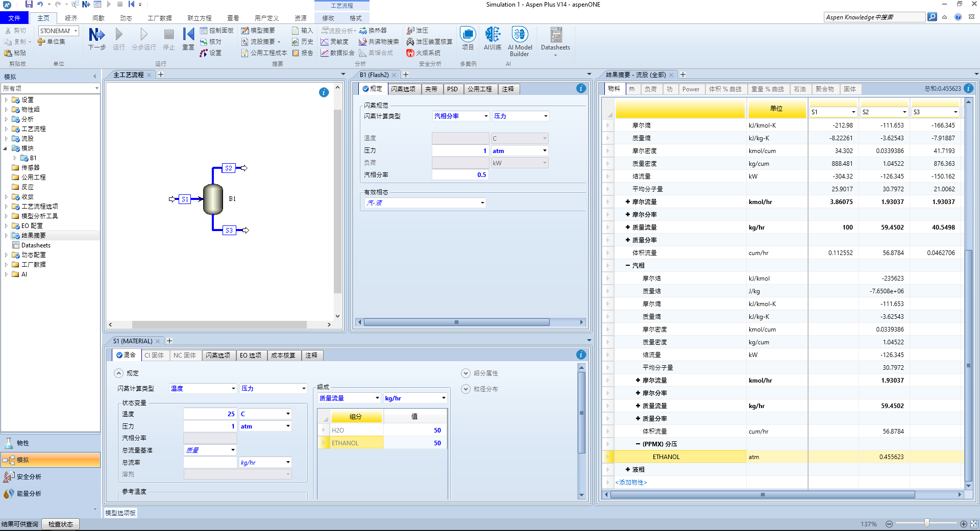Open the STONEMAN unit set dropdown
Screen dimensions: 980x531
[x=76, y=31]
